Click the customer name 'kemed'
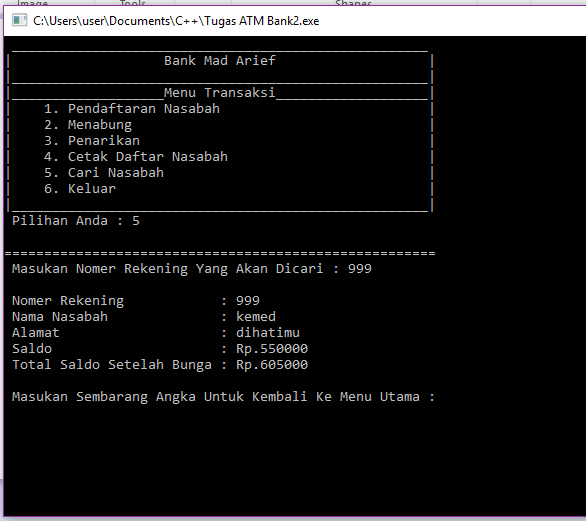Image resolution: width=586 pixels, height=521 pixels. [256, 317]
